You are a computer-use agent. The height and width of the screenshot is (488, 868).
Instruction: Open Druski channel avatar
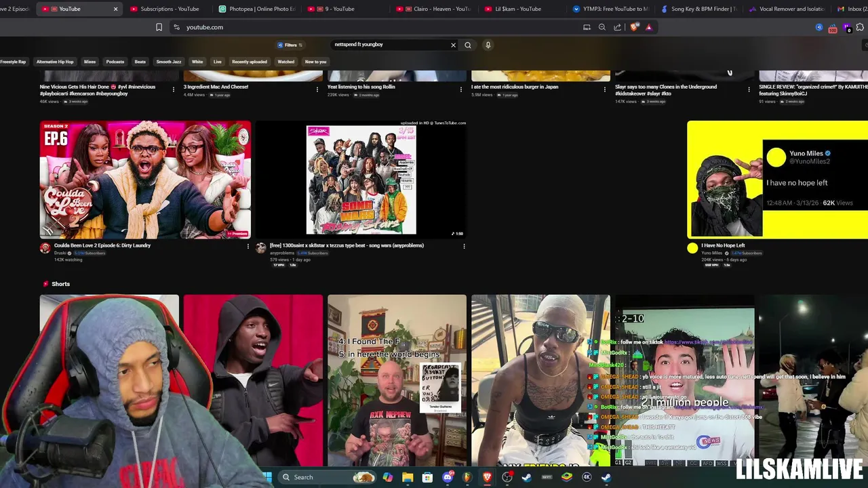point(45,248)
